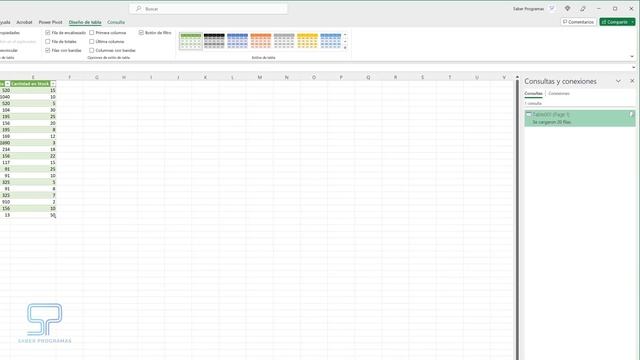Image resolution: width=640 pixels, height=360 pixels.
Task: Open the Acrobat ribbon tab
Action: [x=24, y=22]
